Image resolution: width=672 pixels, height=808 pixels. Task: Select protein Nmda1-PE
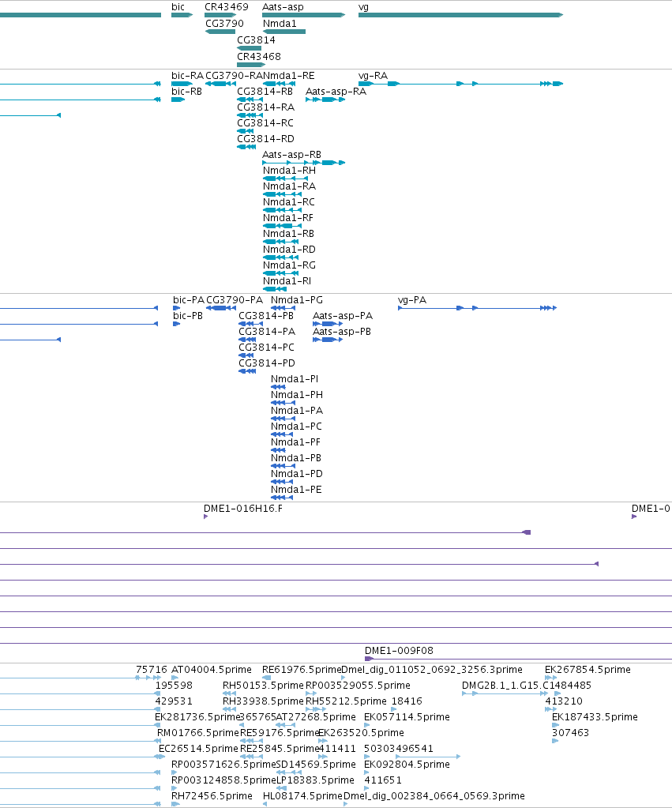[x=281, y=498]
